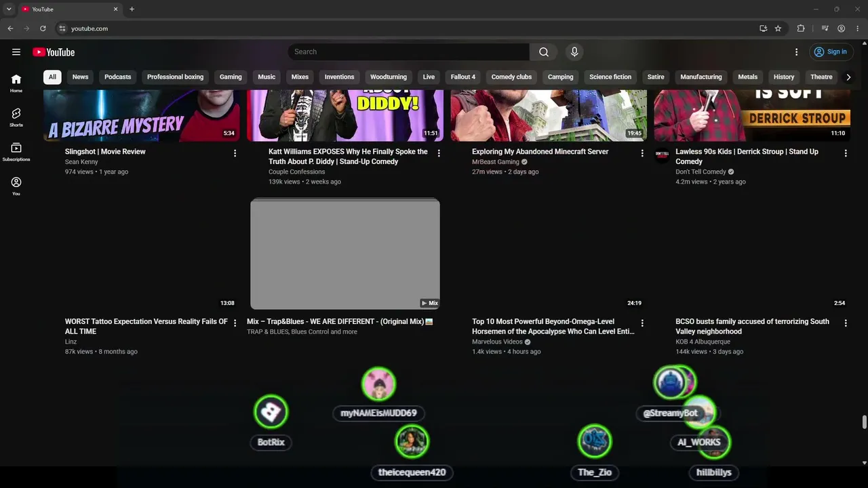
Task: Select the All filter chip
Action: [x=52, y=77]
